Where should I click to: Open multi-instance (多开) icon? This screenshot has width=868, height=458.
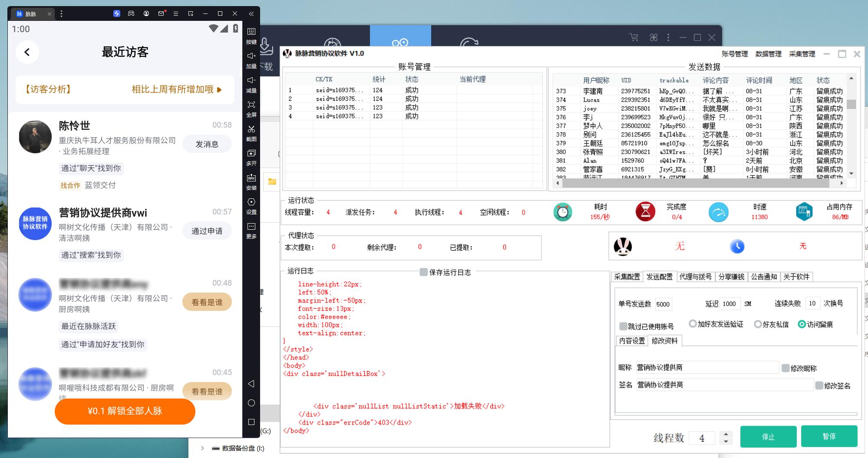click(x=251, y=154)
